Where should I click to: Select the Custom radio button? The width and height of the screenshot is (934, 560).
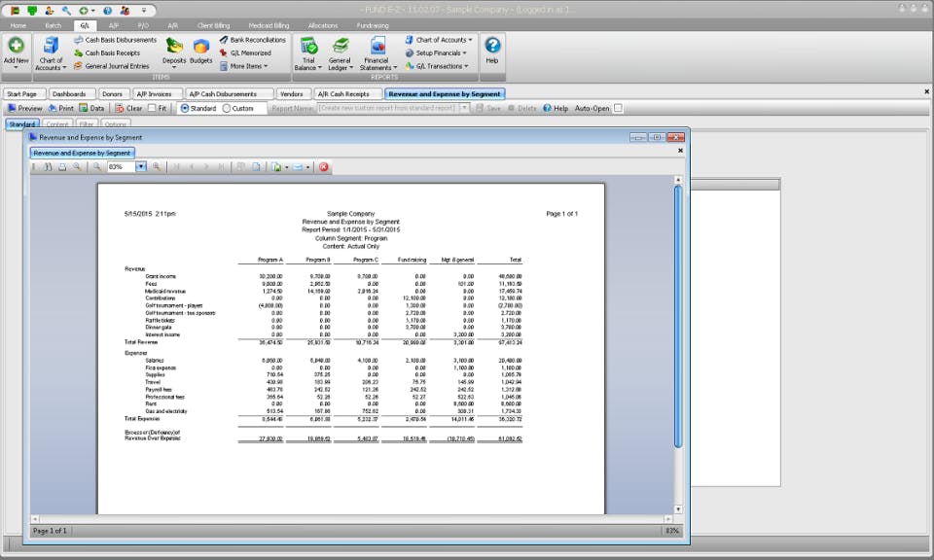(x=227, y=108)
